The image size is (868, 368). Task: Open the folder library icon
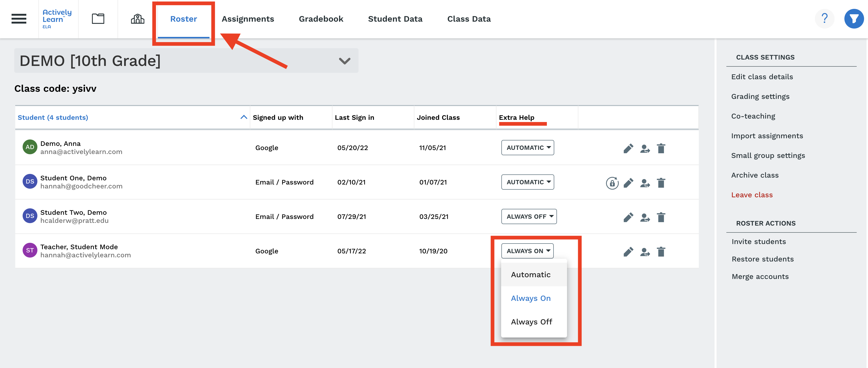pyautogui.click(x=98, y=18)
